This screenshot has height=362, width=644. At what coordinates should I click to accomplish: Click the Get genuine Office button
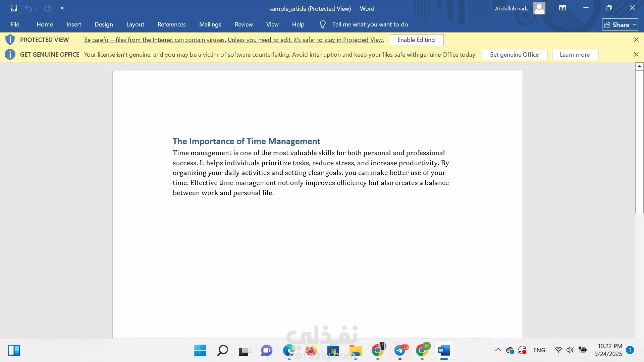pyautogui.click(x=514, y=55)
